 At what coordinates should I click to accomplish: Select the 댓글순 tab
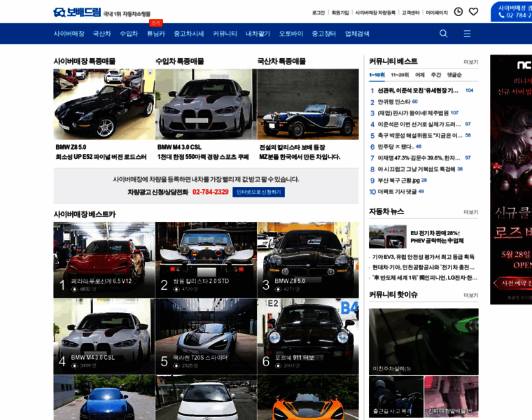tap(454, 75)
